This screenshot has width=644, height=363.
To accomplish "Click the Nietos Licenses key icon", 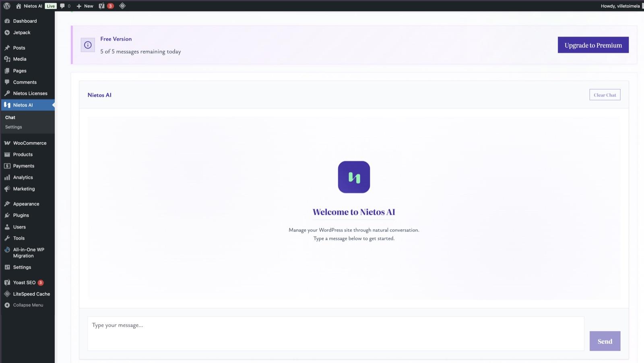I will [7, 93].
